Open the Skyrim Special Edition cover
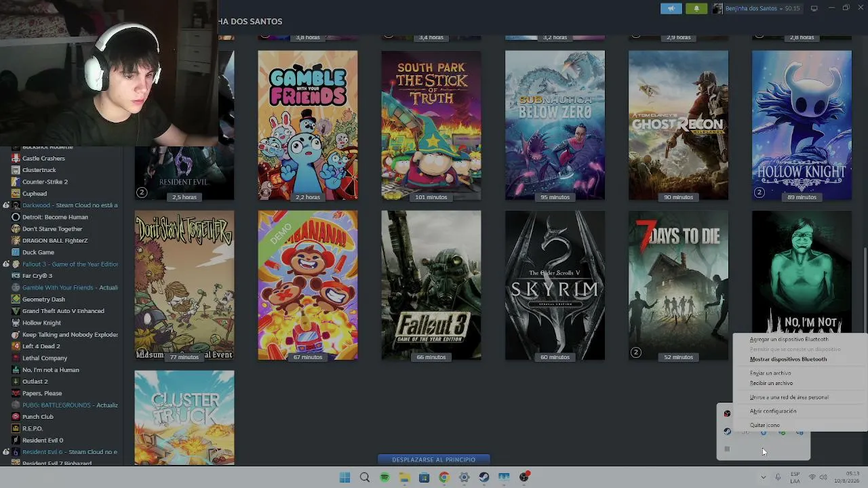 coord(555,285)
